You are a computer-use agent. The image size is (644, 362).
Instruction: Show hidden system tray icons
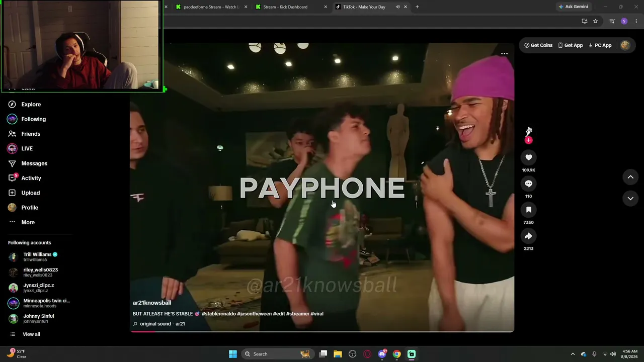coord(573,354)
